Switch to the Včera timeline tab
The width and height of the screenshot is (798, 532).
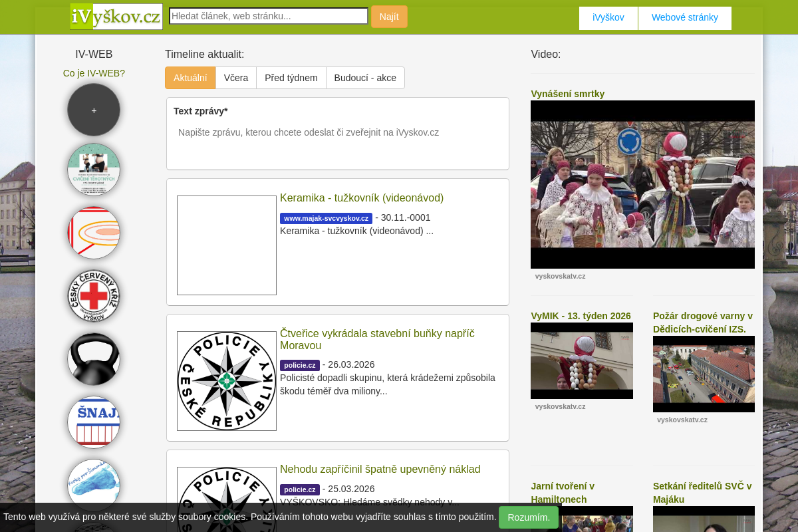pyautogui.click(x=236, y=78)
